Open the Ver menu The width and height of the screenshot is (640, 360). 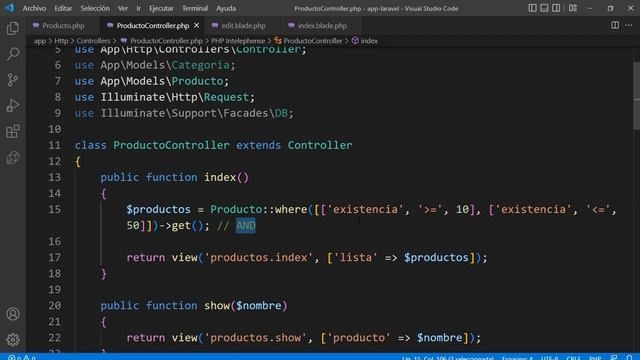tap(123, 8)
